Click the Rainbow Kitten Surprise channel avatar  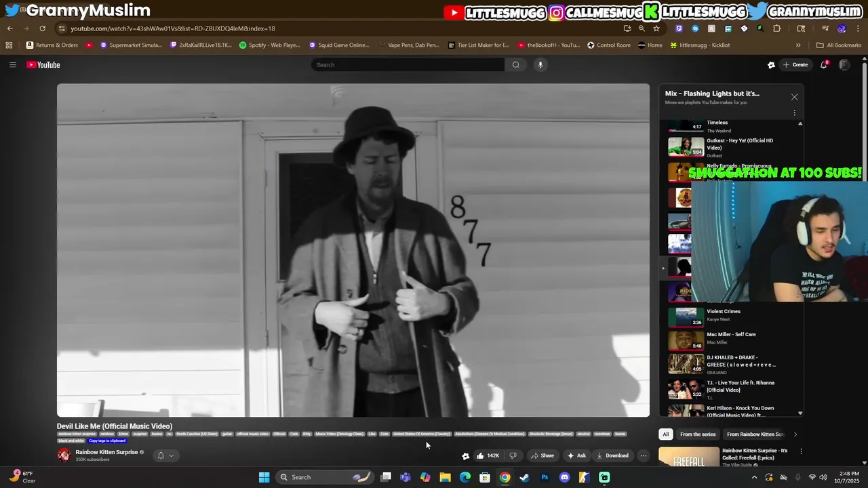click(64, 455)
